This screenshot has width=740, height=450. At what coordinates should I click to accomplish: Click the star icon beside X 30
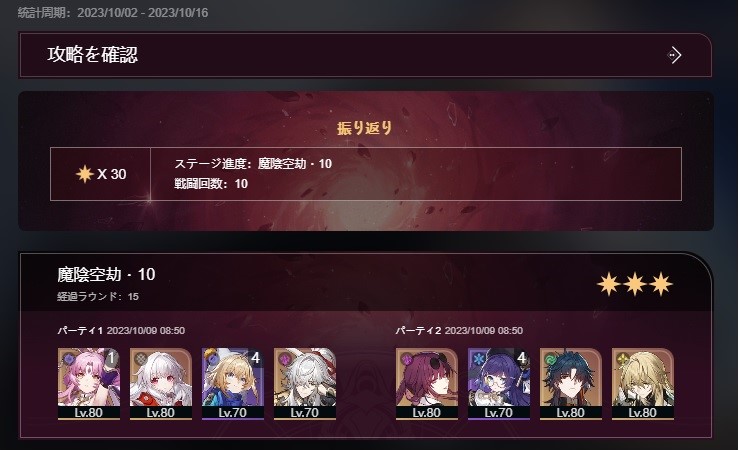coord(85,174)
